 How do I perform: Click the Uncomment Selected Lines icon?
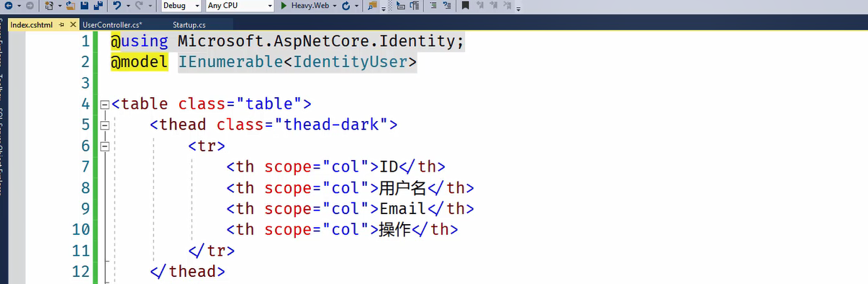448,6
